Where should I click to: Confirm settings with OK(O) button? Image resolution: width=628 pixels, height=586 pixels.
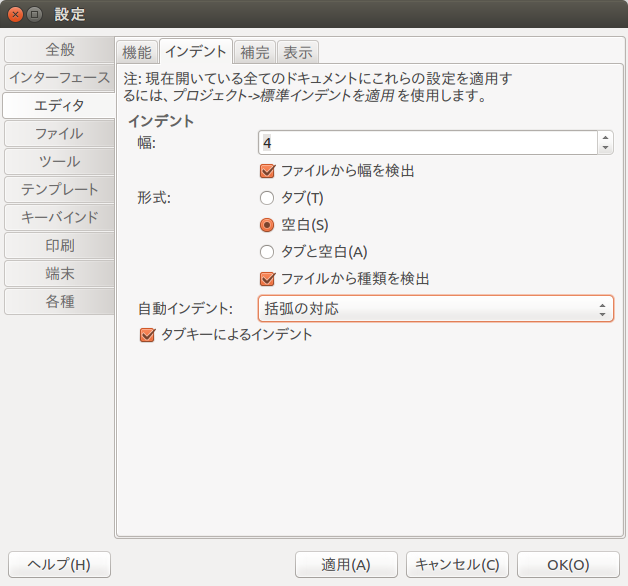568,564
